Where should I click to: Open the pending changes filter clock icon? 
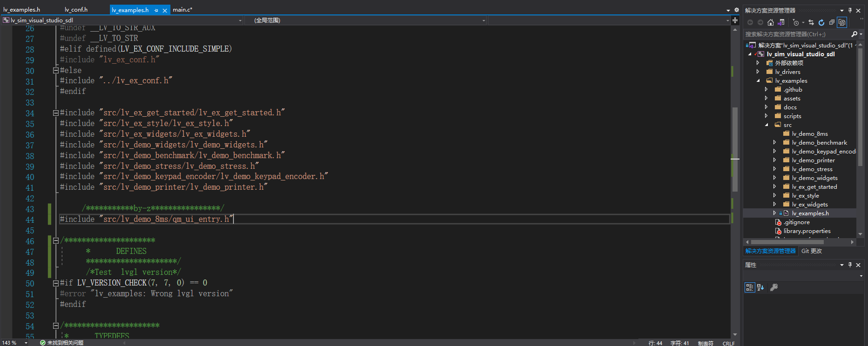(796, 22)
